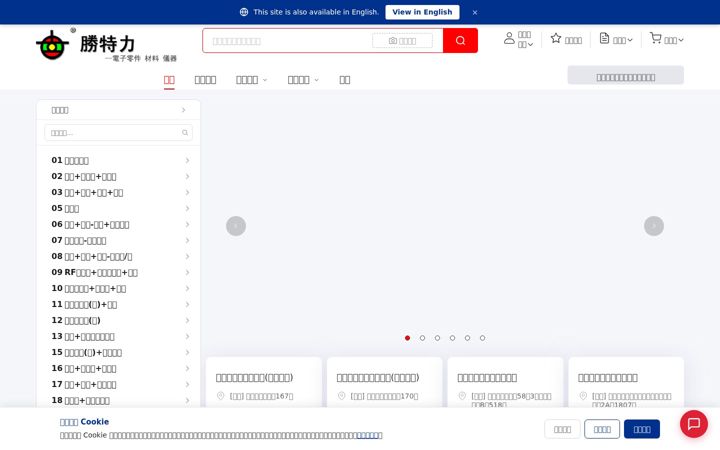720x450 pixels.
Task: Click the blue-outlined cookie button
Action: tap(602, 429)
